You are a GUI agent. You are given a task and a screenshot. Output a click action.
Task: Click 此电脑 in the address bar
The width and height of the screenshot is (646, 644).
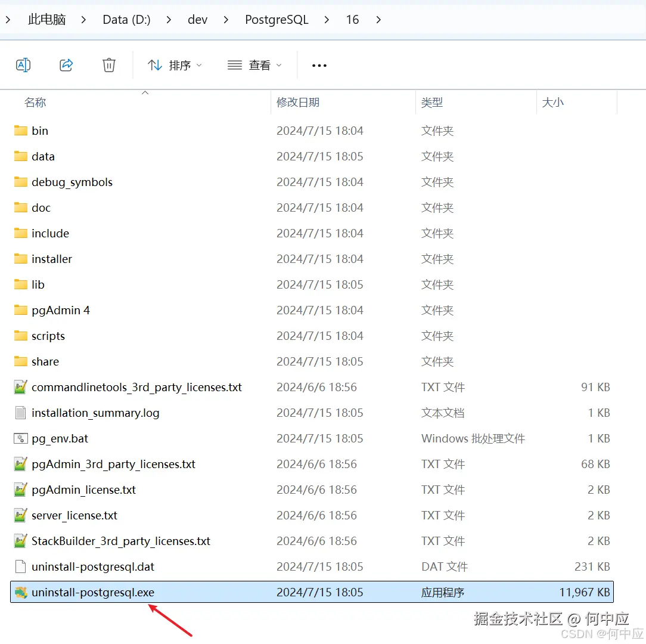pyautogui.click(x=47, y=19)
